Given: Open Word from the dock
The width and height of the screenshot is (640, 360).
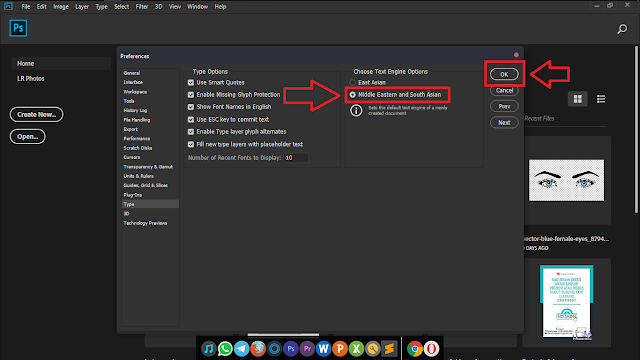Looking at the screenshot, I should click(x=323, y=349).
